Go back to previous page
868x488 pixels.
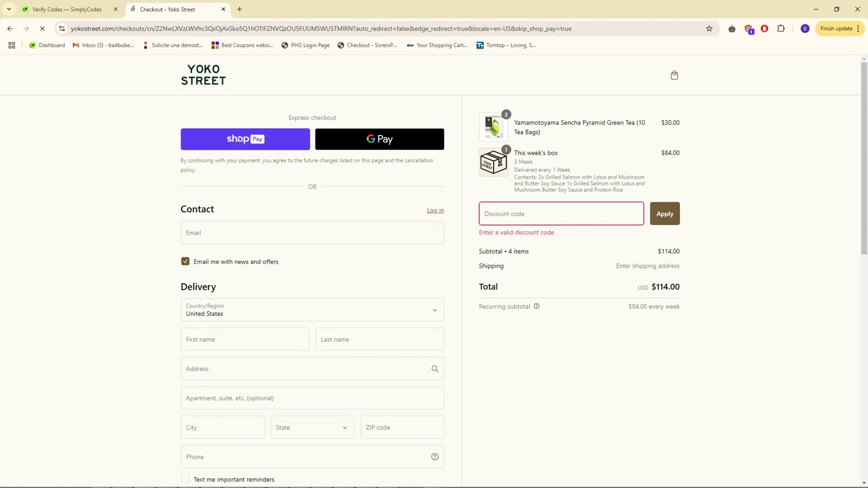10,28
